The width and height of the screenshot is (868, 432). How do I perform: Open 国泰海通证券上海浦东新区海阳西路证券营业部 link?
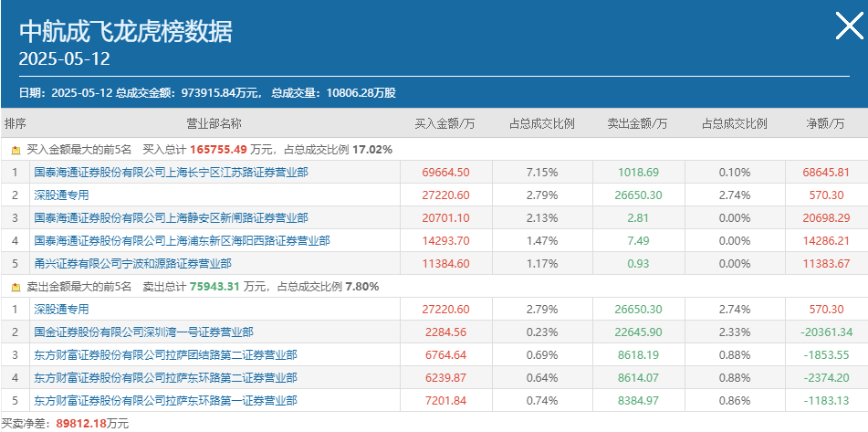[x=183, y=240]
